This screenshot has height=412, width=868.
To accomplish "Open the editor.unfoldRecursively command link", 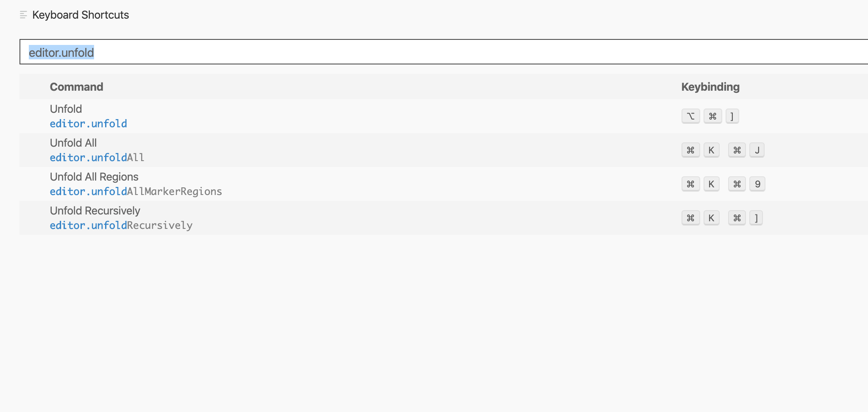I will [x=121, y=225].
